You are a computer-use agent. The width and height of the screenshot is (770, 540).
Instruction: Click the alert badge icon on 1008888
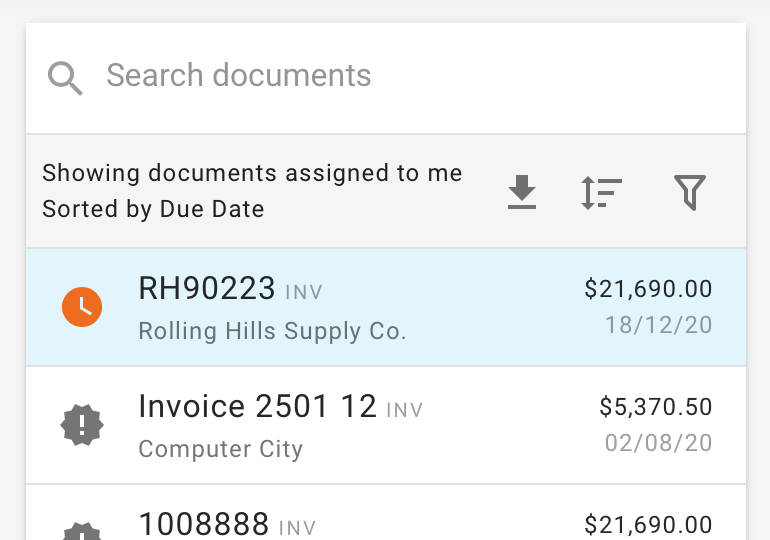82,531
